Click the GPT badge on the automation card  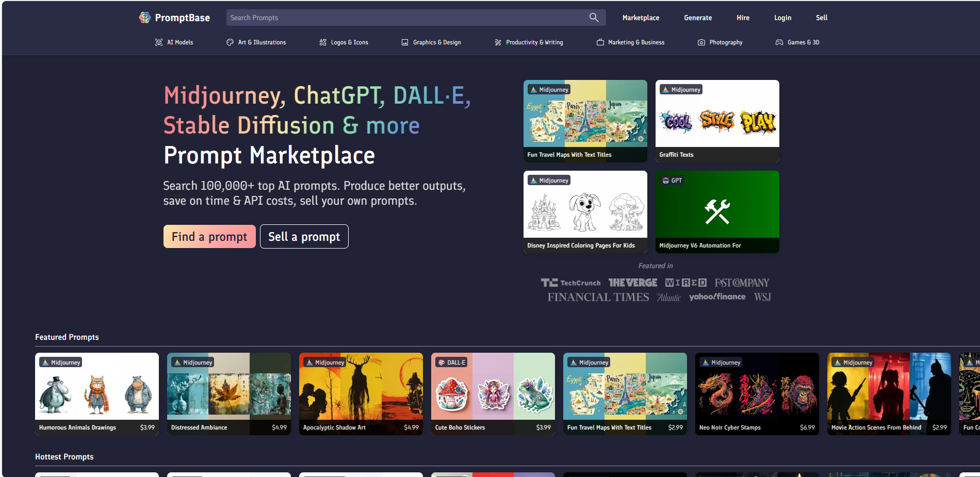click(x=672, y=180)
